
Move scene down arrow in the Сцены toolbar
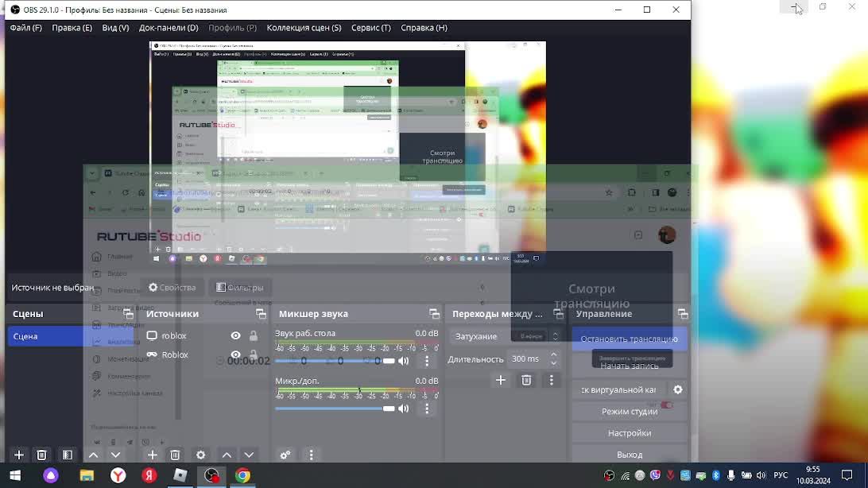tap(115, 455)
